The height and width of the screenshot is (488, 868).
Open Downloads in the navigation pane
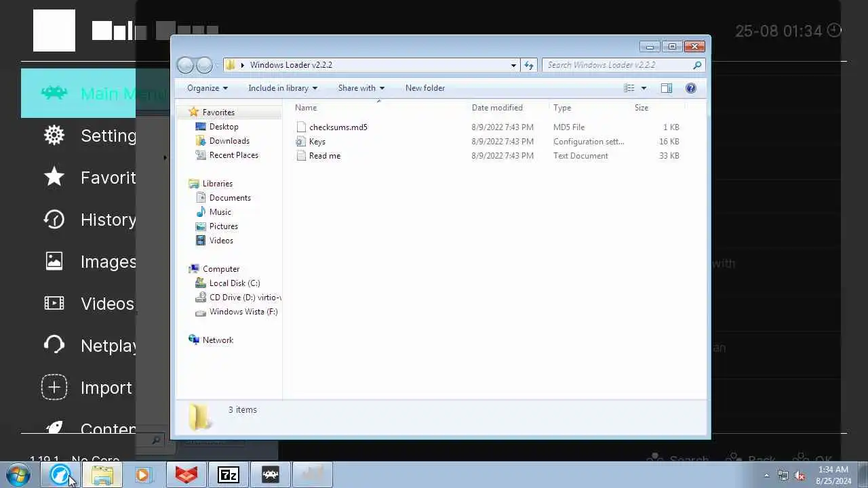coord(229,141)
